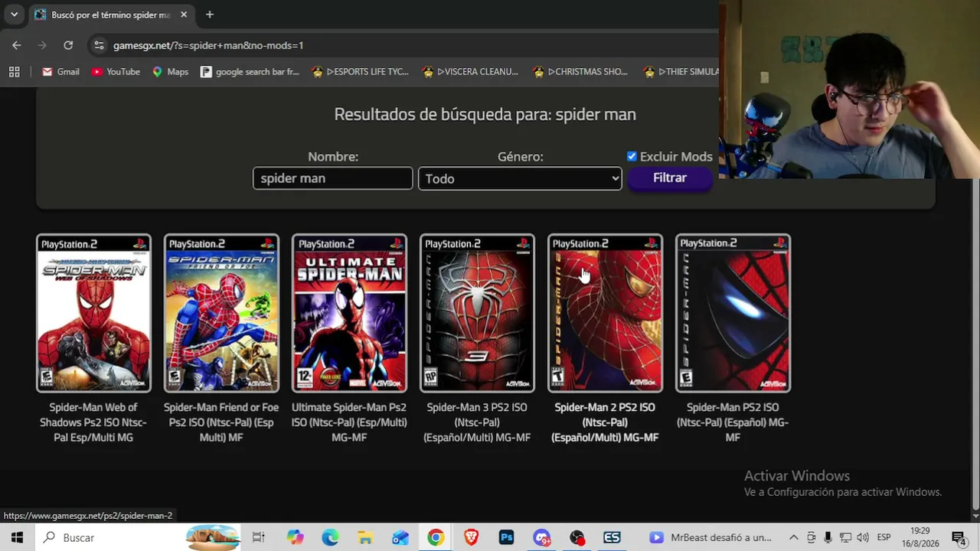Click 'Spider-Man Web of Shadows Ps2 ISO' title link
Viewport: 980px width, 551px height.
coord(93,422)
